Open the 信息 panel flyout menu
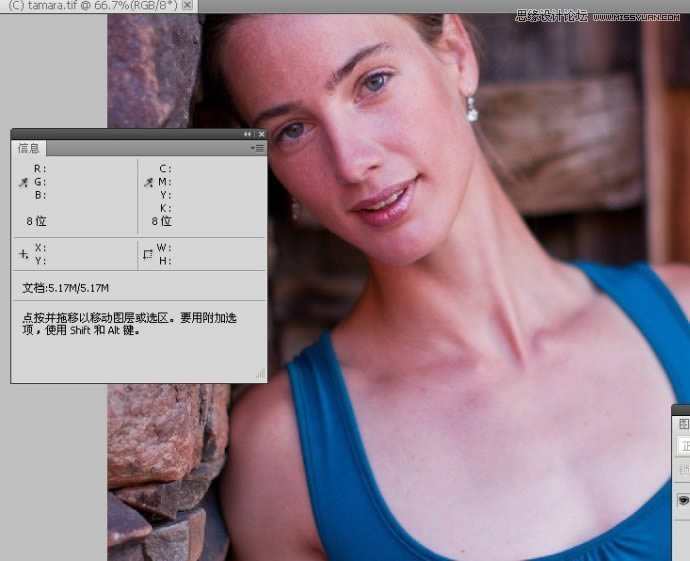 pyautogui.click(x=258, y=148)
